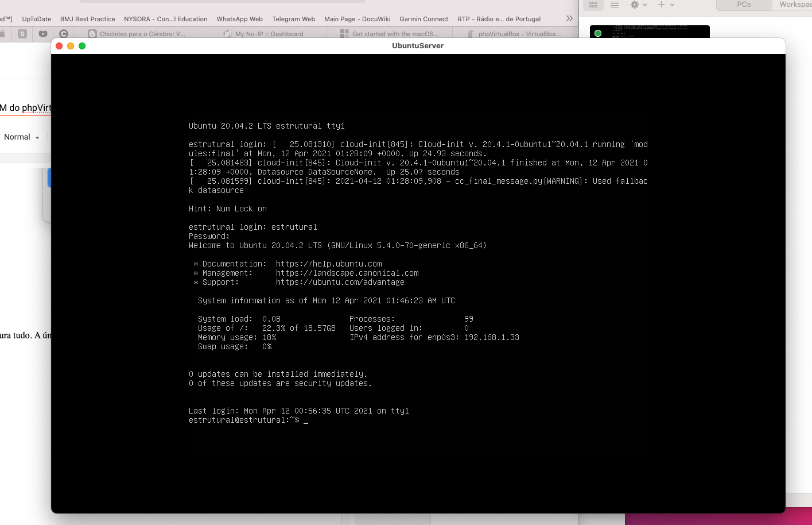
Task: Switch to phpVirtualBox browser tab
Action: tap(519, 34)
